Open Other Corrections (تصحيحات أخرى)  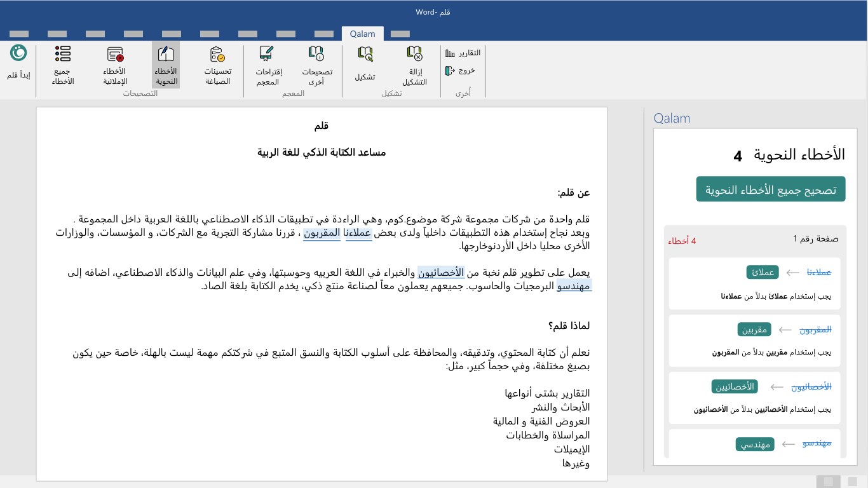point(316,65)
